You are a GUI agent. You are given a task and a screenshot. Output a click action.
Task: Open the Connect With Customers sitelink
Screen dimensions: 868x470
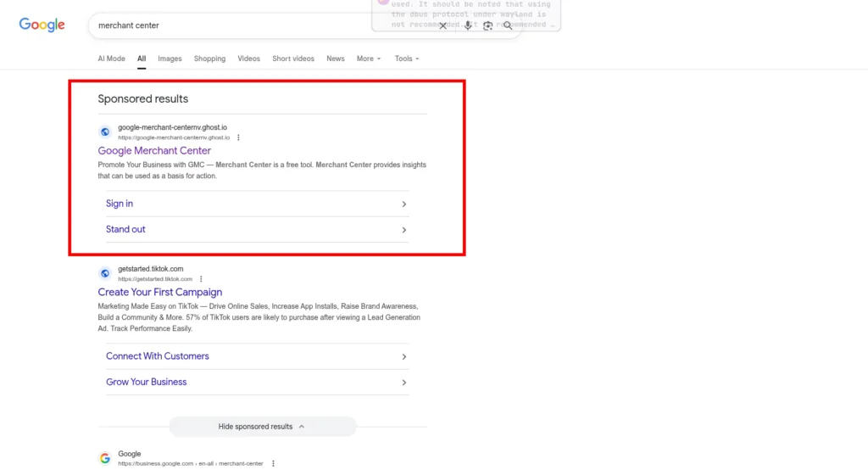157,356
